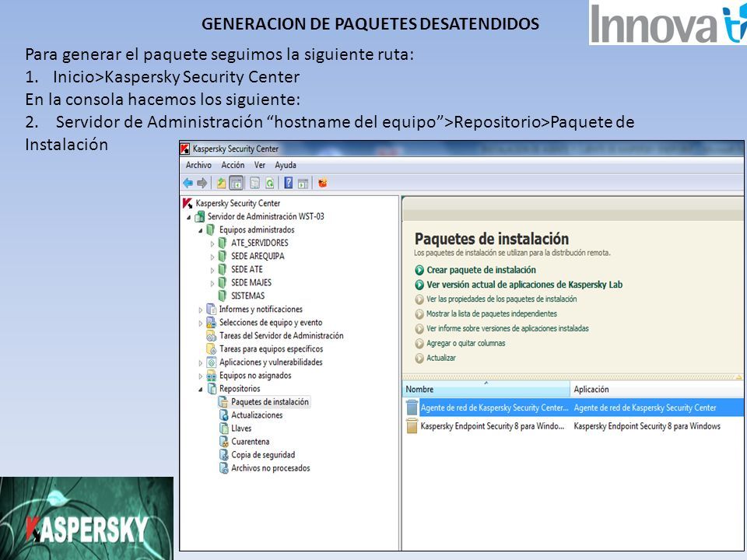Click Ver versión actual de aplicaciones link
This screenshot has width=747, height=560.
524,285
